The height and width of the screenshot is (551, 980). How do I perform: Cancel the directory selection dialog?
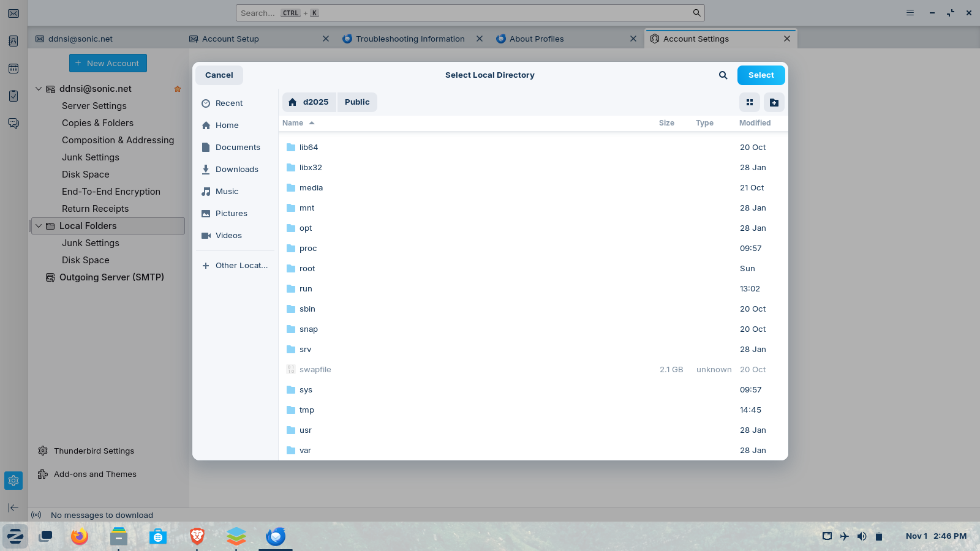tap(219, 75)
